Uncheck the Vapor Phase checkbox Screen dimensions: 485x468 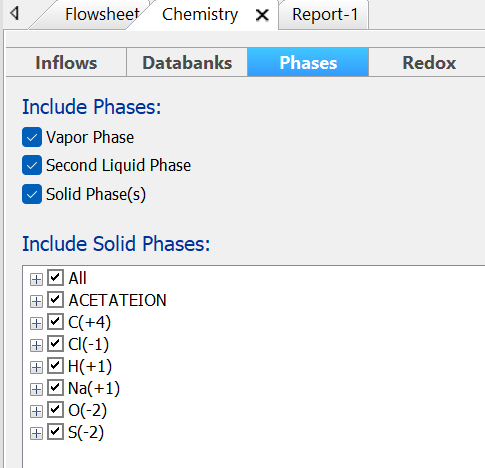(x=32, y=137)
